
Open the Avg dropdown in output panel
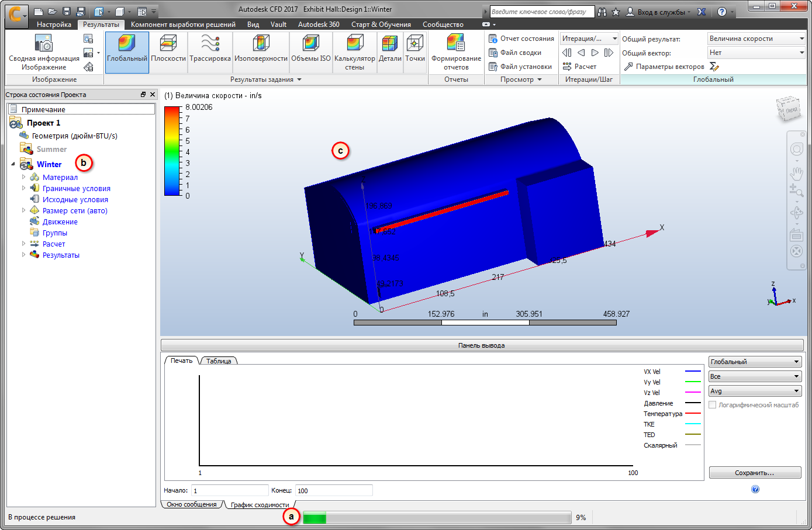[755, 391]
